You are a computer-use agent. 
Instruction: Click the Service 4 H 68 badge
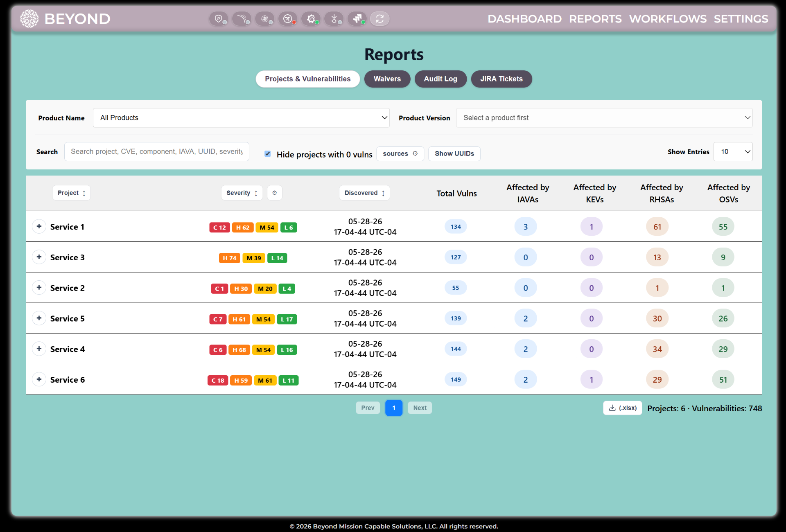239,350
